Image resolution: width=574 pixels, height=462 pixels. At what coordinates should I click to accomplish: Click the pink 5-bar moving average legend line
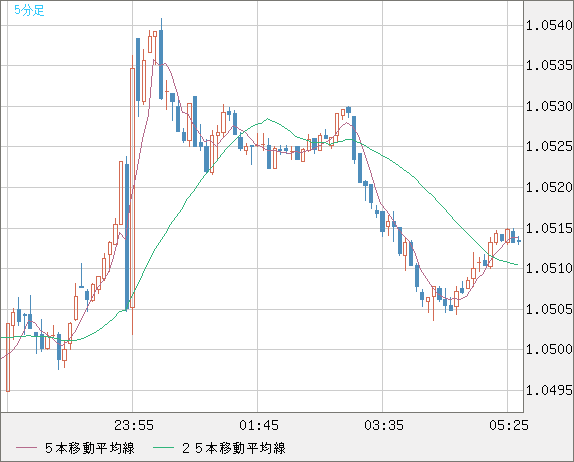pyautogui.click(x=26, y=448)
